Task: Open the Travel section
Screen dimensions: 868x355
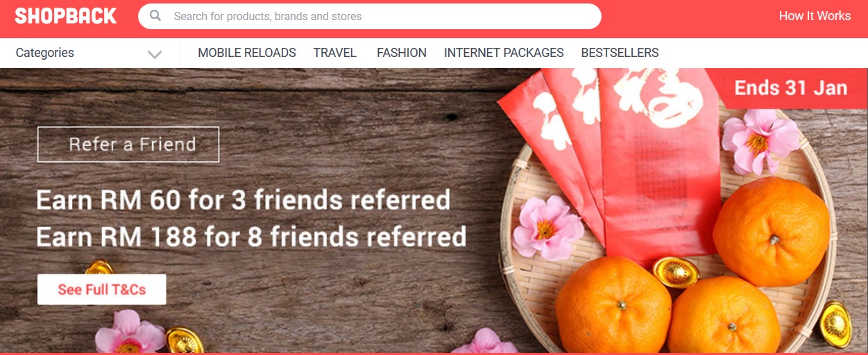Action: (x=335, y=53)
